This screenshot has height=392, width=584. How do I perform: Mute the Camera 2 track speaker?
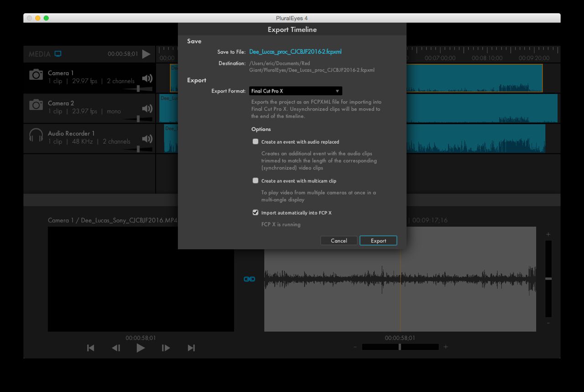[147, 108]
